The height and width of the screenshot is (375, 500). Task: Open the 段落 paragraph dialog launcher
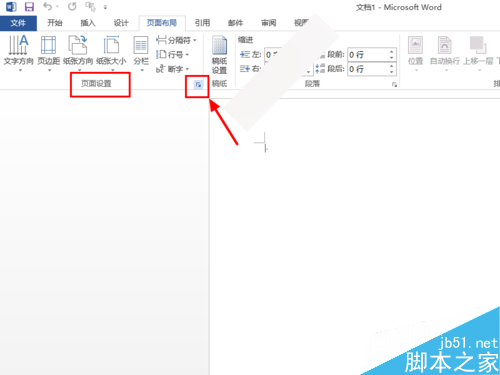[394, 85]
